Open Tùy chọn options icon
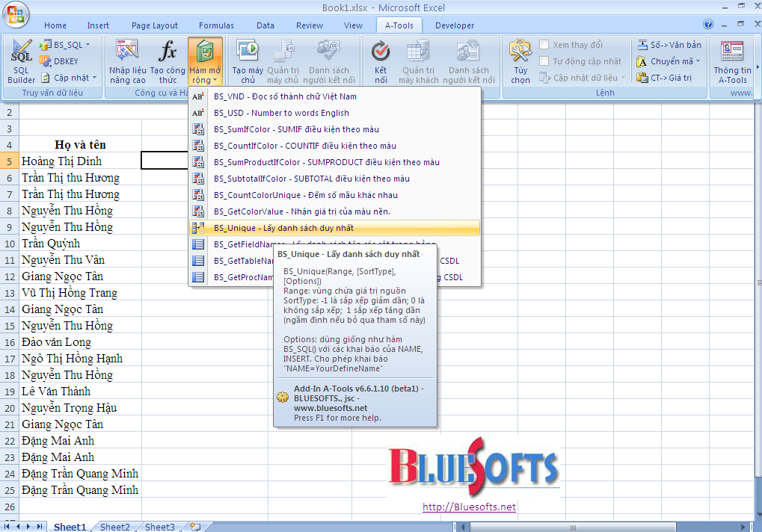This screenshot has height=532, width=762. [520, 51]
